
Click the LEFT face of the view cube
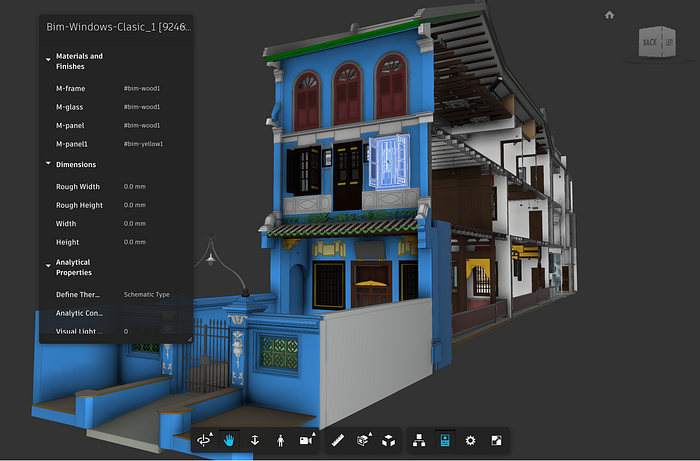(x=669, y=42)
